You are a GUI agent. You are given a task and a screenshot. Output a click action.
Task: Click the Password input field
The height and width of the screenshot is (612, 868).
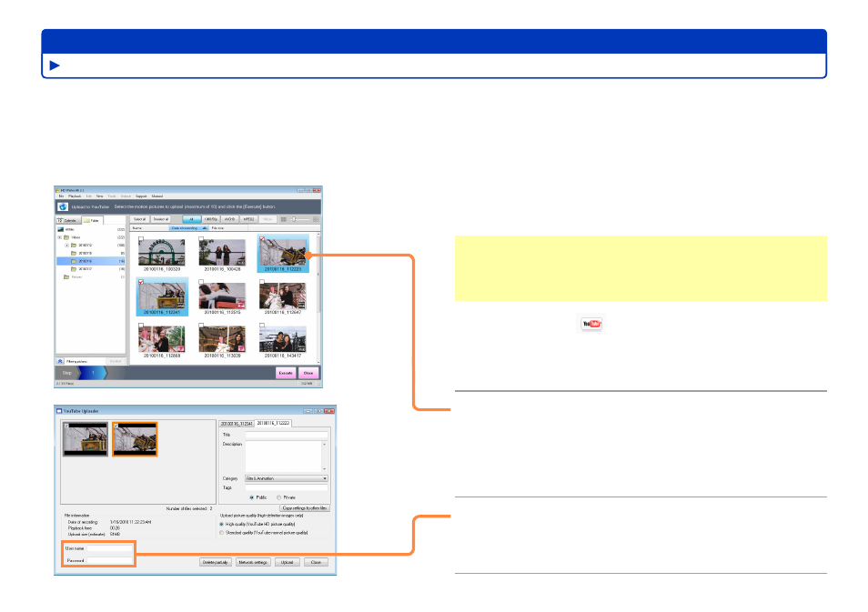tap(109, 560)
